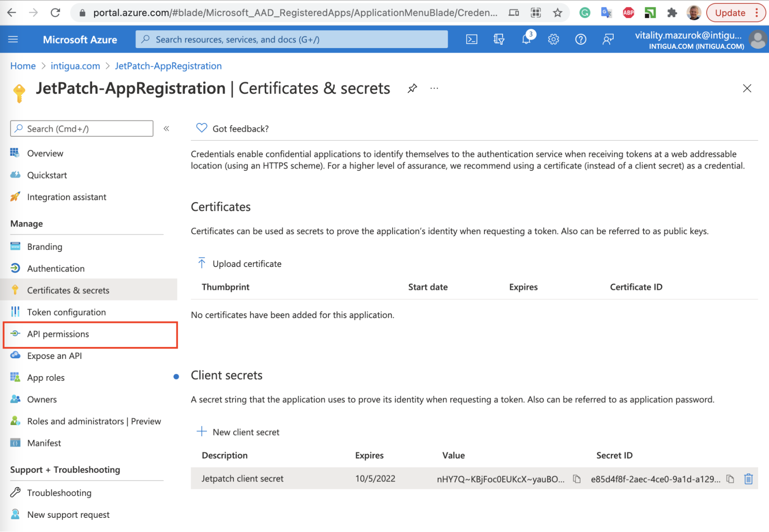This screenshot has height=532, width=769.
Task: Open the more options ellipsis
Action: pyautogui.click(x=434, y=88)
